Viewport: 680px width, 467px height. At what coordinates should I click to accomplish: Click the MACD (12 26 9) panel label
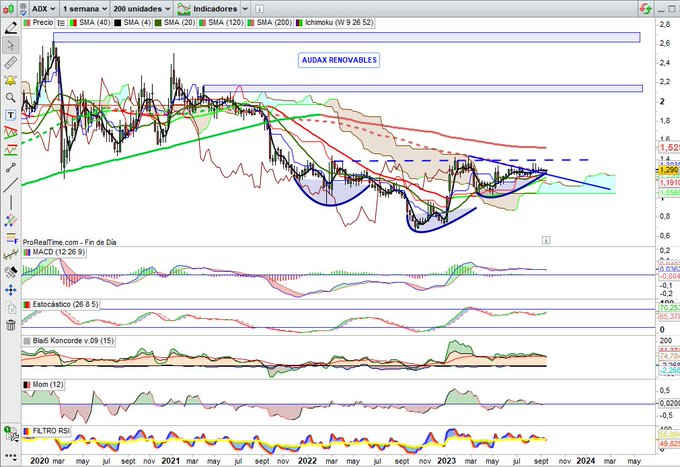(59, 252)
